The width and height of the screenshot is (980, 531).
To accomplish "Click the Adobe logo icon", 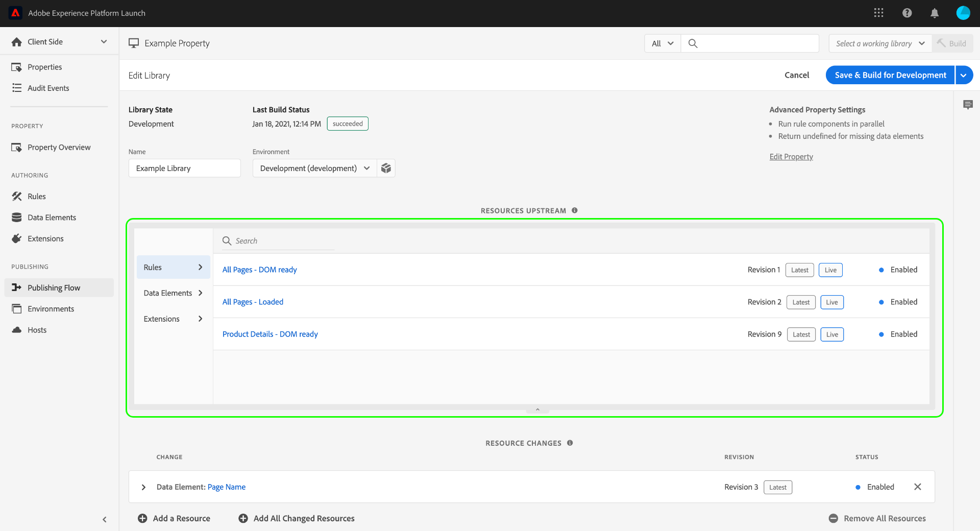I will pyautogui.click(x=15, y=13).
